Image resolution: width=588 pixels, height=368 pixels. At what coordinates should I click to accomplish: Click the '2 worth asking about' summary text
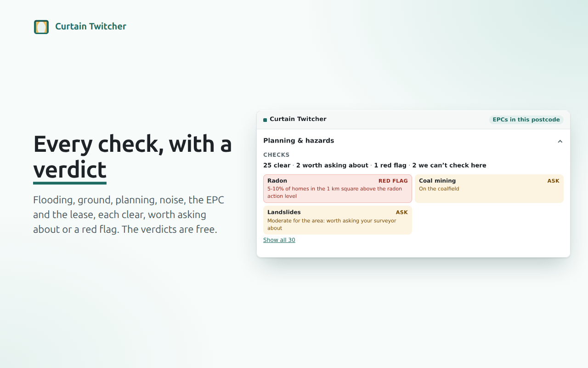(332, 166)
